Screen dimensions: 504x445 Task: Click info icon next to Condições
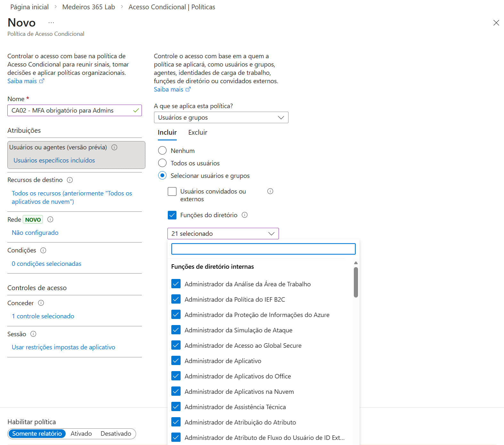43,250
